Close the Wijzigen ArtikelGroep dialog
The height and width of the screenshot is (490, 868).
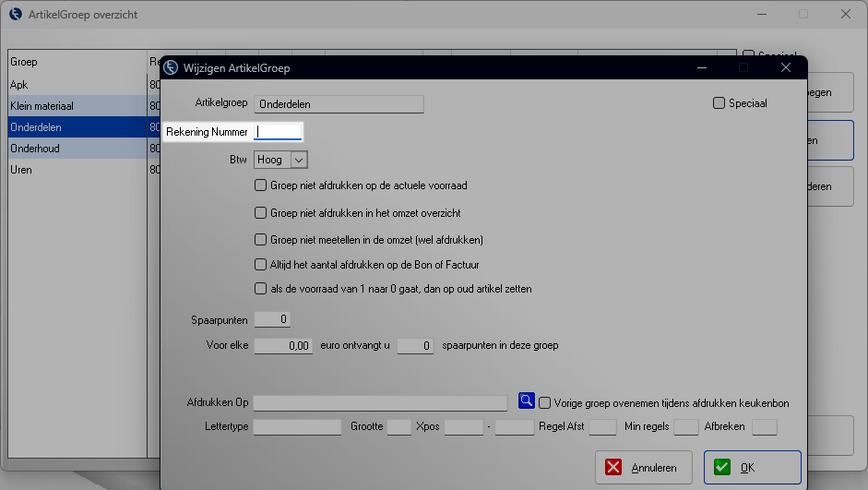tap(785, 67)
